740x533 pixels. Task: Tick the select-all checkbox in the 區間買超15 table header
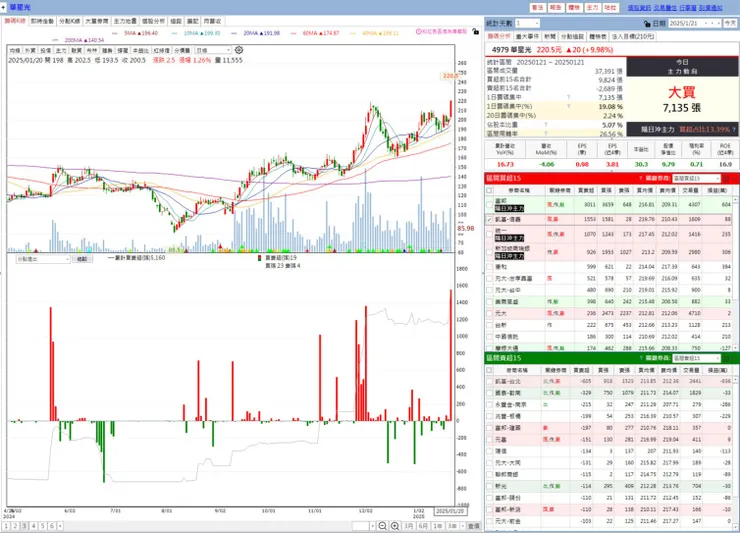coord(489,190)
